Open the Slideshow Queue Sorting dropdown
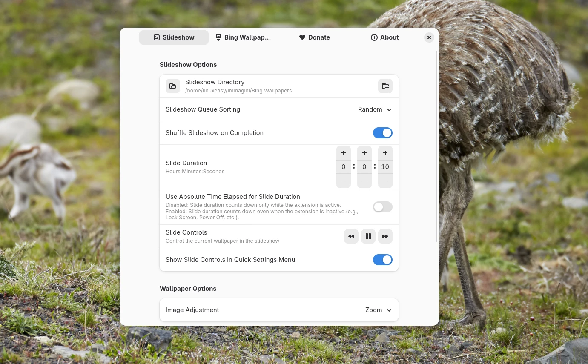The width and height of the screenshot is (588, 364). (x=375, y=109)
